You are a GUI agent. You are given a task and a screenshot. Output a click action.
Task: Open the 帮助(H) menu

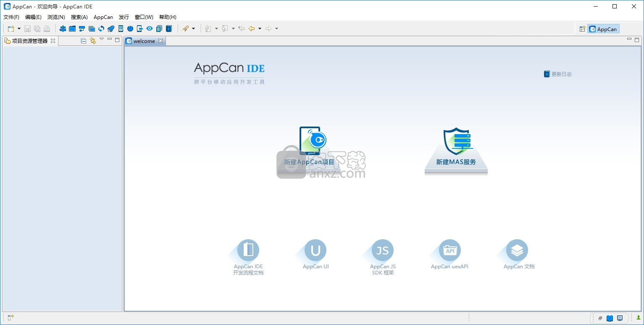click(x=168, y=17)
